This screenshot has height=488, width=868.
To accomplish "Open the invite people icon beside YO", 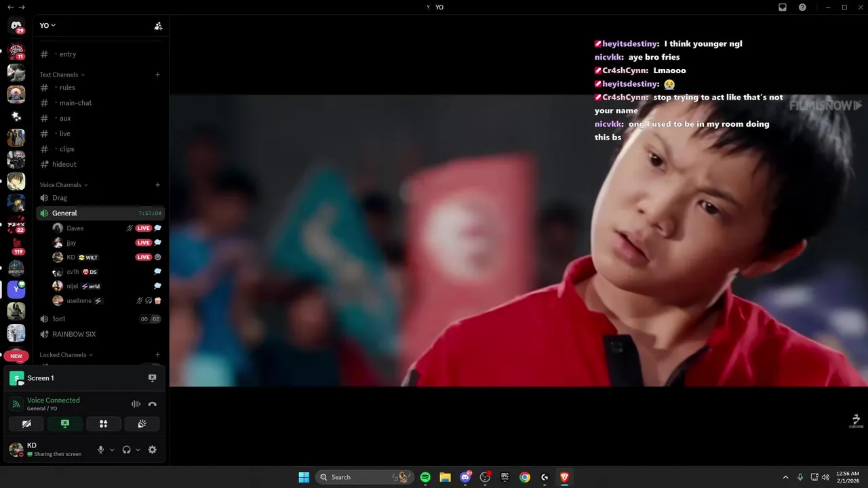I will point(158,26).
